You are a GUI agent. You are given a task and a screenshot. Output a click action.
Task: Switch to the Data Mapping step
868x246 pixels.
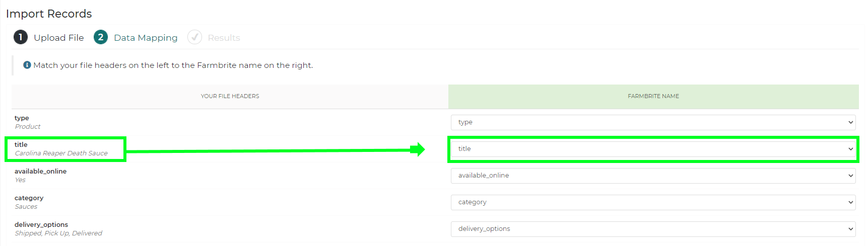click(146, 38)
